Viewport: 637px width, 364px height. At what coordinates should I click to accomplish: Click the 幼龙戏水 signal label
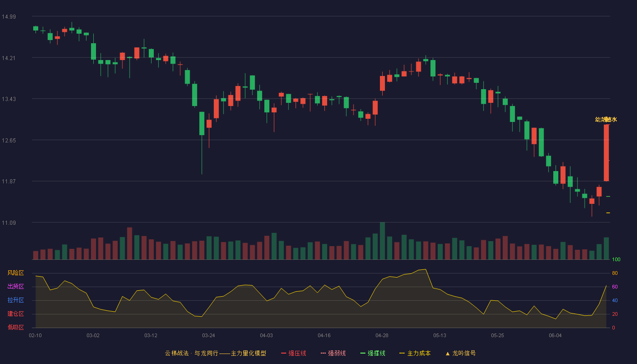click(x=606, y=119)
